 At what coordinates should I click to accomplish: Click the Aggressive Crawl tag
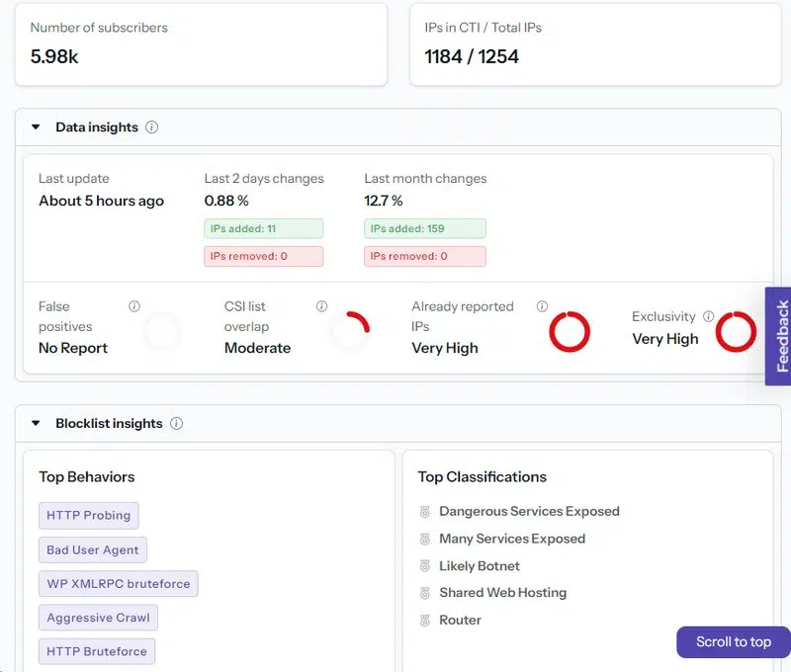click(x=98, y=619)
